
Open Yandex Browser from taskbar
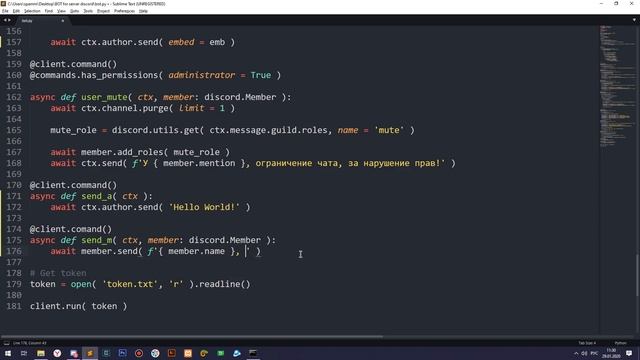pyautogui.click(x=57, y=353)
